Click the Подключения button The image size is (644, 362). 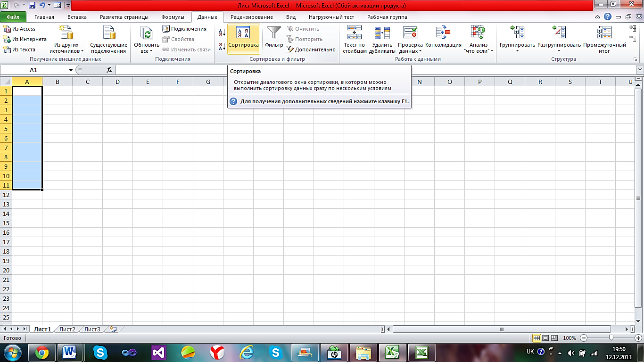pos(184,29)
